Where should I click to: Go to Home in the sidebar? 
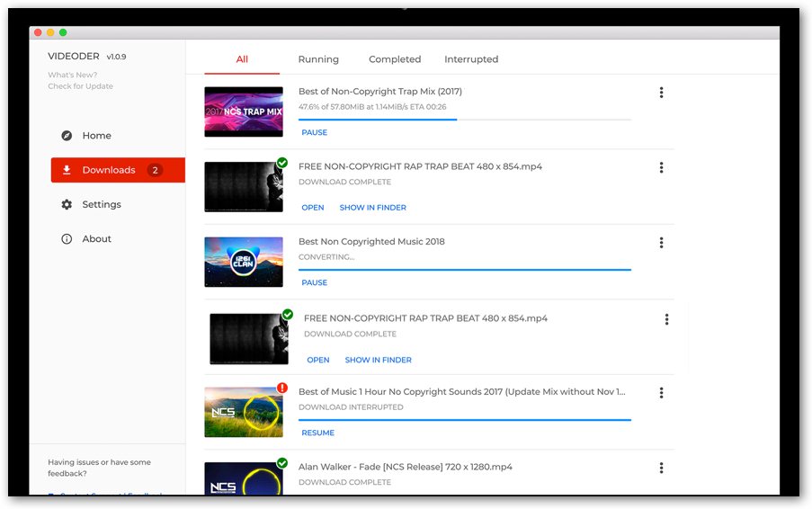97,136
